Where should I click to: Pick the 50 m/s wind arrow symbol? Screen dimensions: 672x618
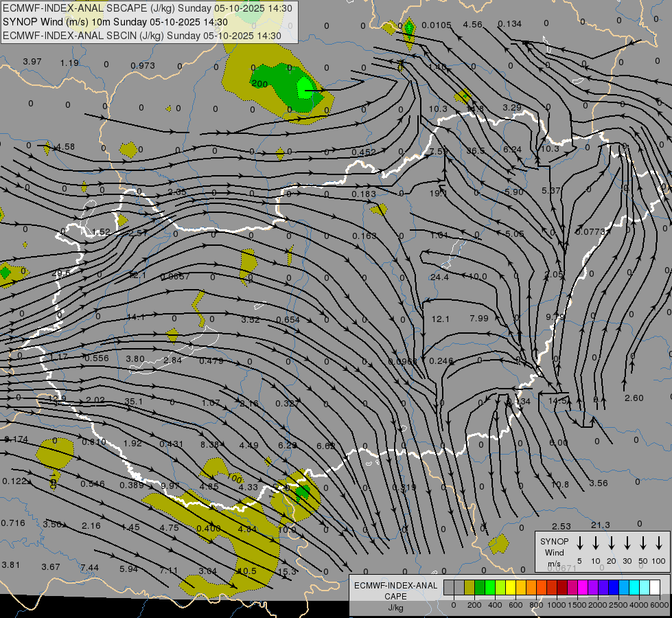[643, 543]
